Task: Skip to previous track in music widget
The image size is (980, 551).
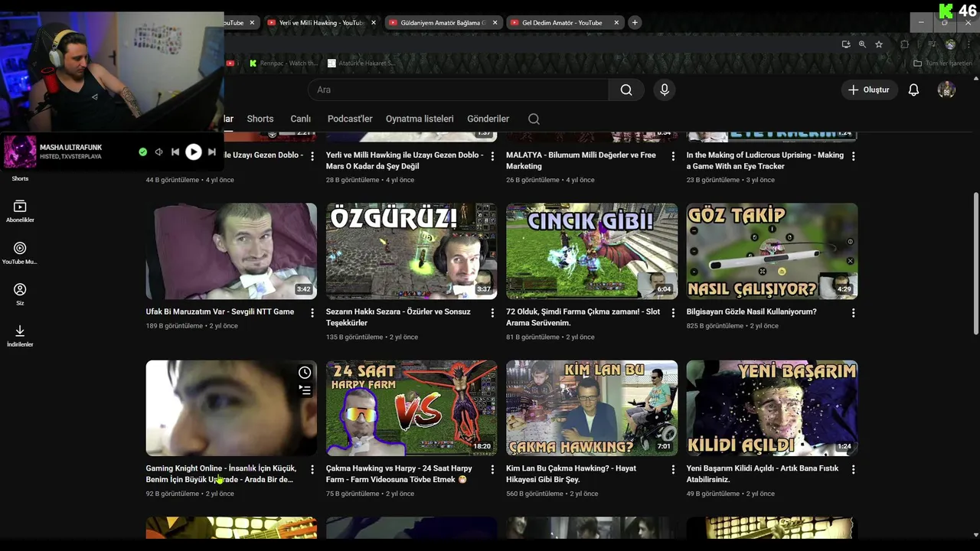Action: (x=175, y=152)
